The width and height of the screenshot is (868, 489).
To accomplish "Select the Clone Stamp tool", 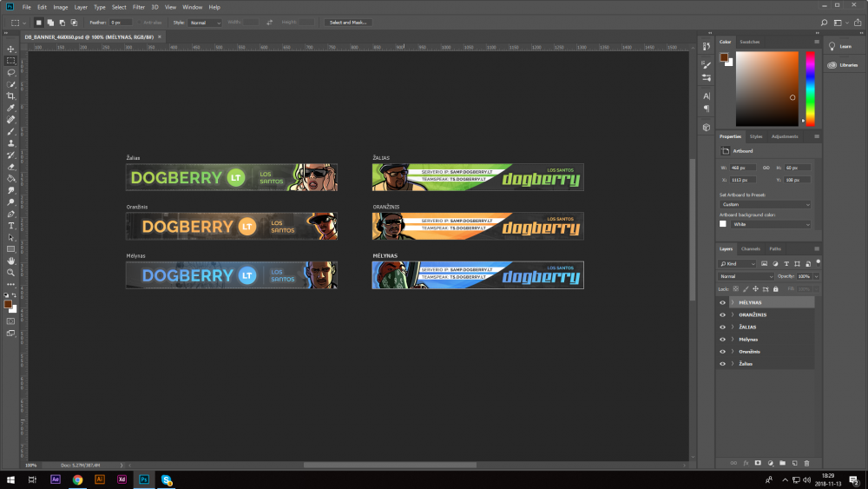I will 10,143.
